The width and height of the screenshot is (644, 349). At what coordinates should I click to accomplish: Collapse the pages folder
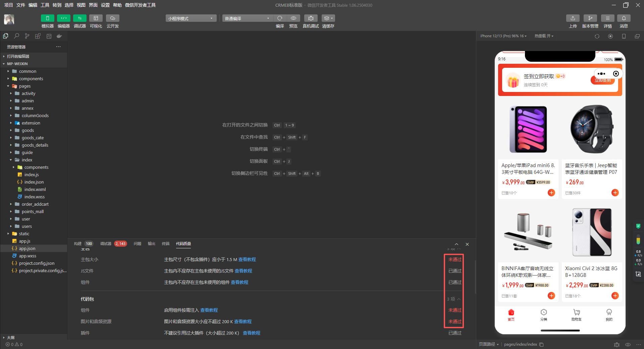tap(34, 86)
